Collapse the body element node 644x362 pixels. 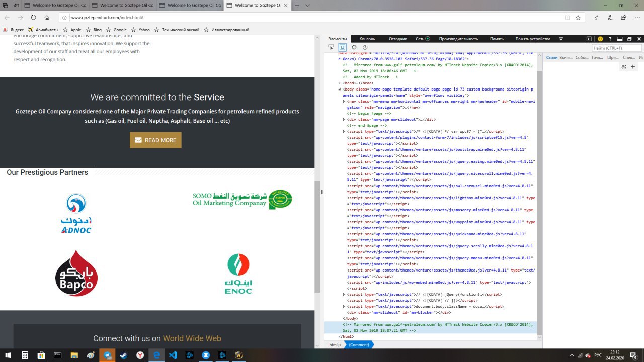click(340, 89)
